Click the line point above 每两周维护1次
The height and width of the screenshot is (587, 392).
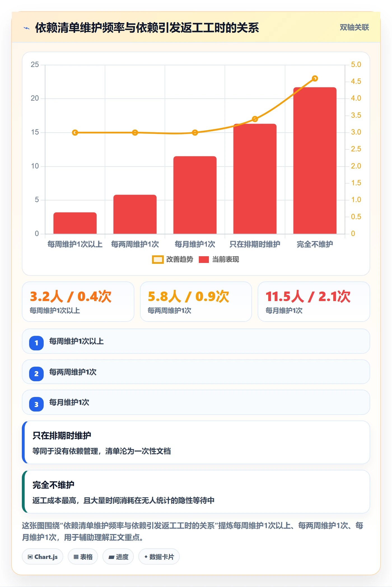coord(135,133)
